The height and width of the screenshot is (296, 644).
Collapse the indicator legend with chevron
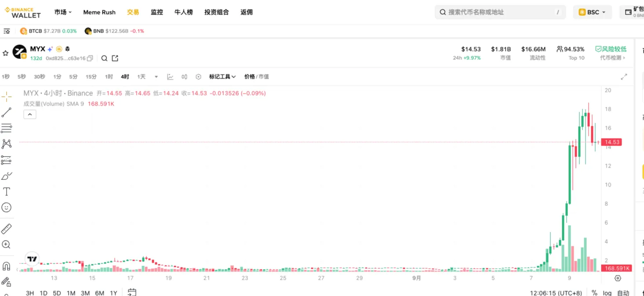pyautogui.click(x=30, y=114)
